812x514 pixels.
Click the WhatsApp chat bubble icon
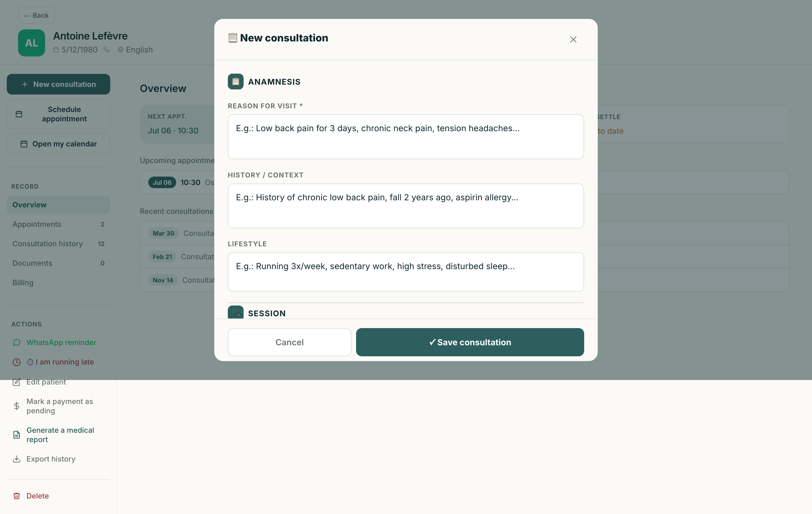[17, 342]
